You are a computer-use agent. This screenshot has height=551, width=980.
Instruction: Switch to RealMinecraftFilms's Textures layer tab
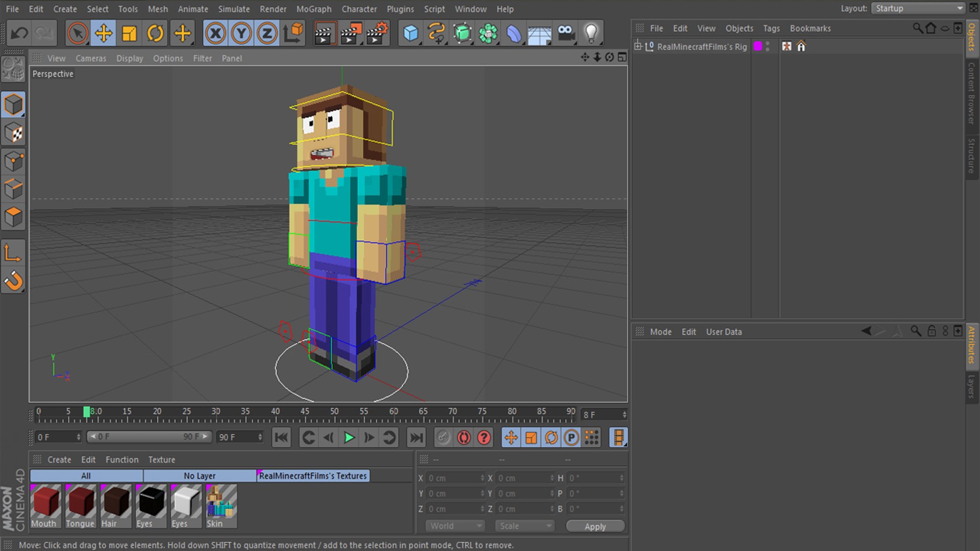coord(313,475)
